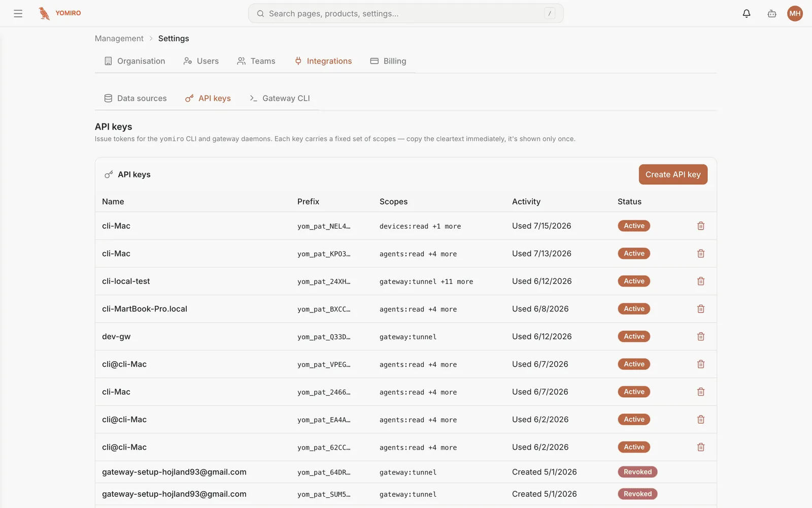
Task: Go to Management breadcrumb
Action: tap(119, 39)
